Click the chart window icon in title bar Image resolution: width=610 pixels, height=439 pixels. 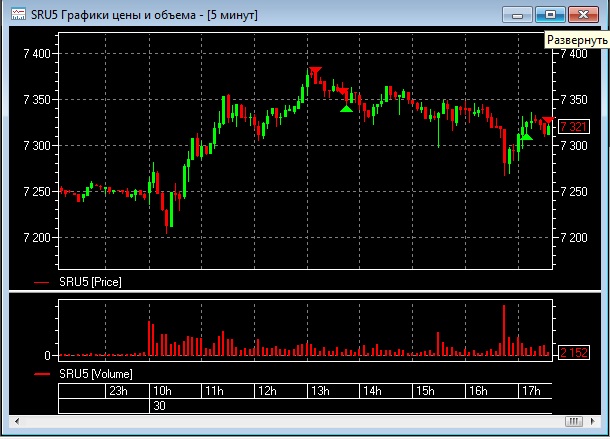click(x=18, y=15)
